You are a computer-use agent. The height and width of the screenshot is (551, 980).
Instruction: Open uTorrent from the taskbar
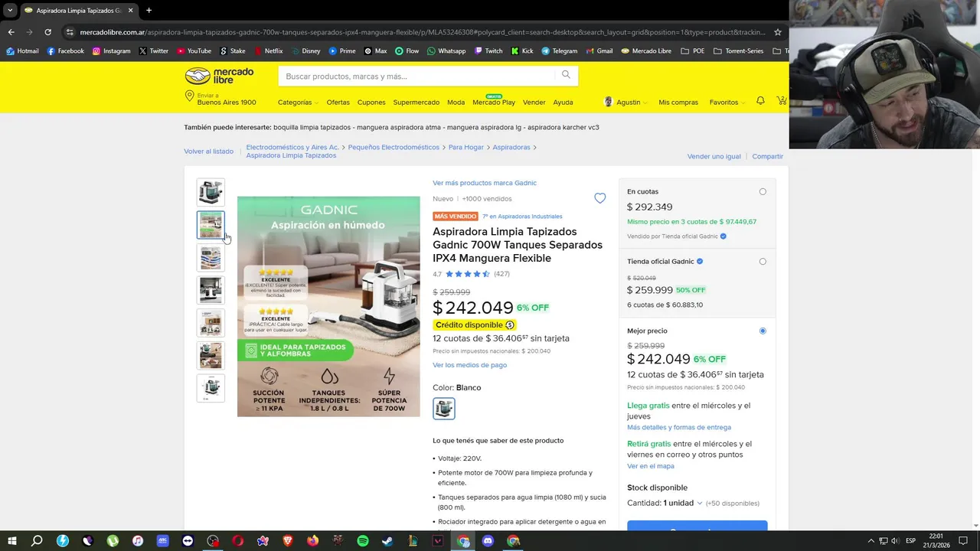click(113, 540)
